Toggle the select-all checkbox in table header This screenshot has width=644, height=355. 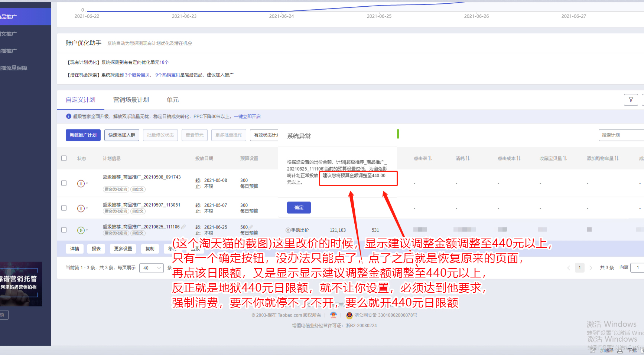click(x=64, y=158)
